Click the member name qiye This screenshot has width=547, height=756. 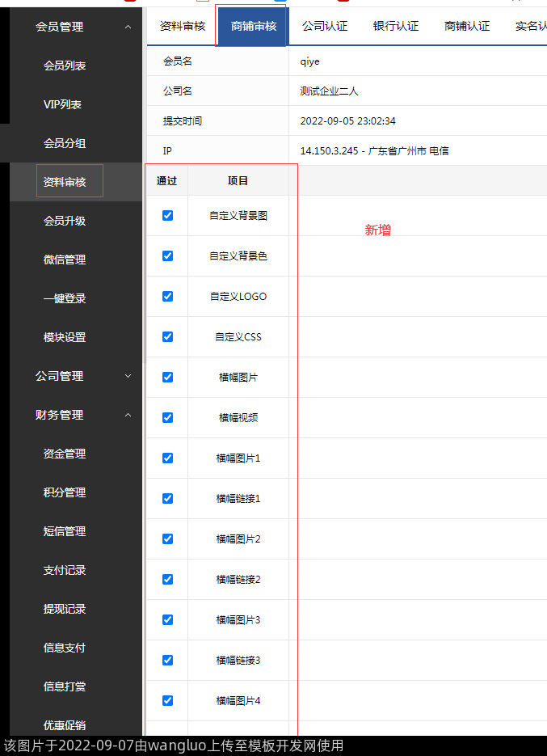tap(310, 61)
